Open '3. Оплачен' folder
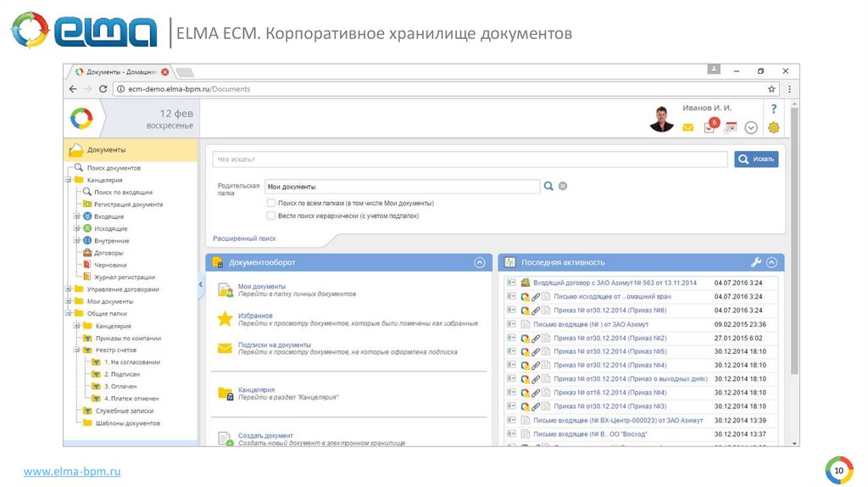 [120, 387]
